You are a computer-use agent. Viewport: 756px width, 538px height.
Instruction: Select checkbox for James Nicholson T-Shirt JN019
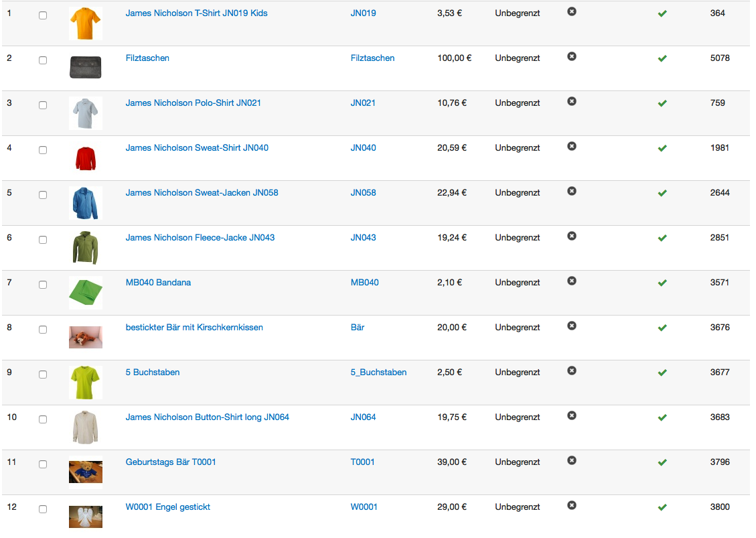43,15
